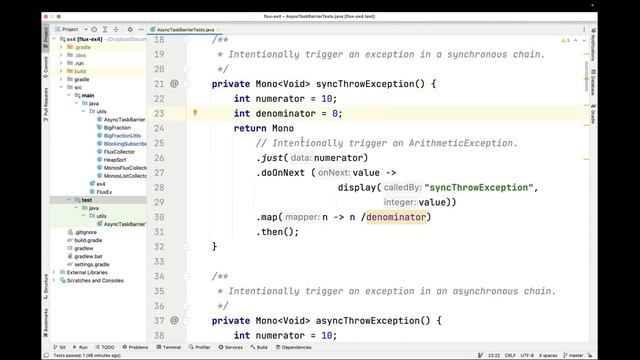Select BlockingSubscriber class in tree
The height and width of the screenshot is (360, 640).
click(122, 144)
